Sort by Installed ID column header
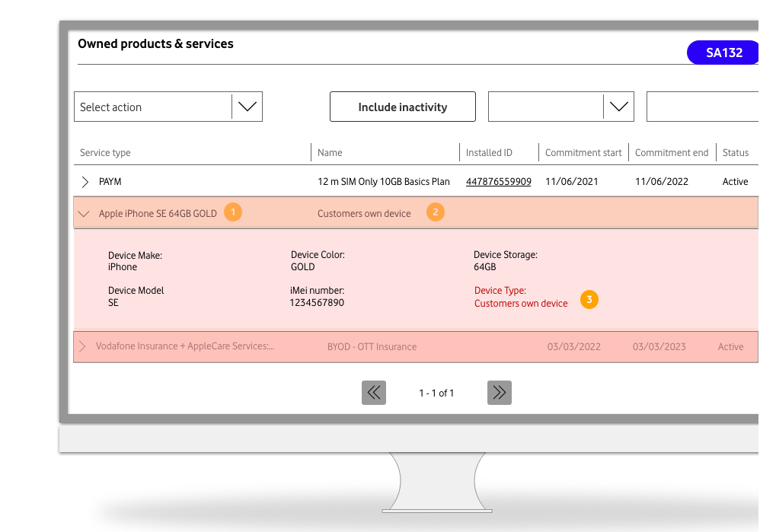The width and height of the screenshot is (760, 532). click(x=489, y=153)
